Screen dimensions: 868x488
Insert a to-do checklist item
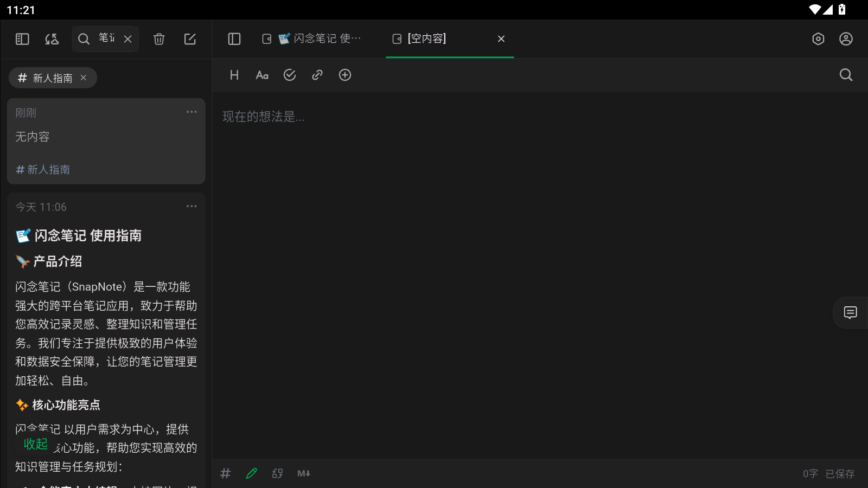coord(290,75)
